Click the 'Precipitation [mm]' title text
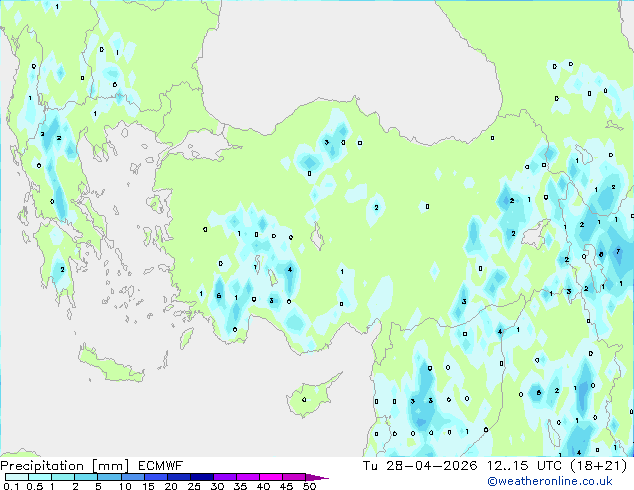The image size is (634, 490). click(65, 466)
